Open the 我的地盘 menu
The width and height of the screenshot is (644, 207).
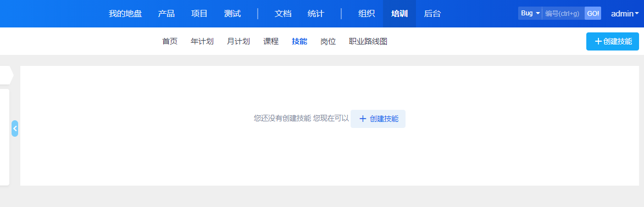[125, 14]
